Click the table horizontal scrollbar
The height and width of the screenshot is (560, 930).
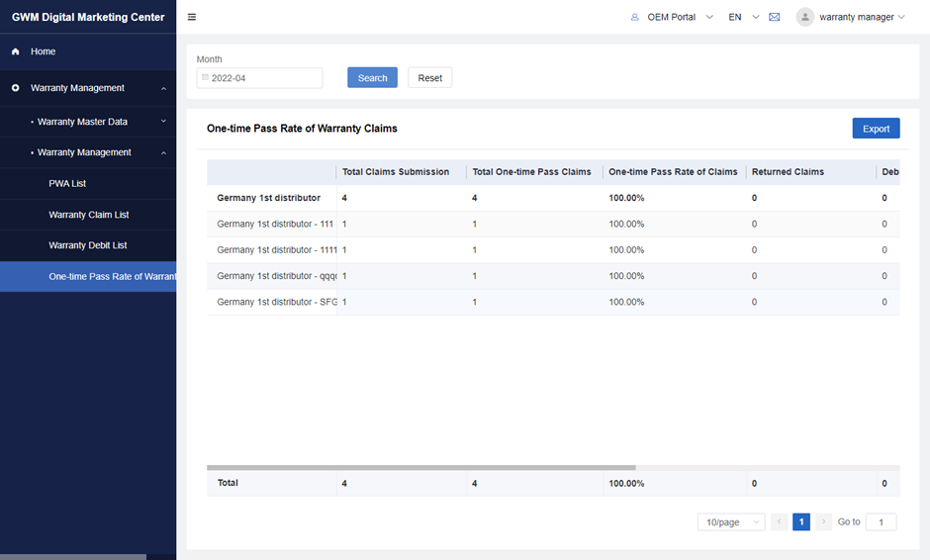[421, 468]
